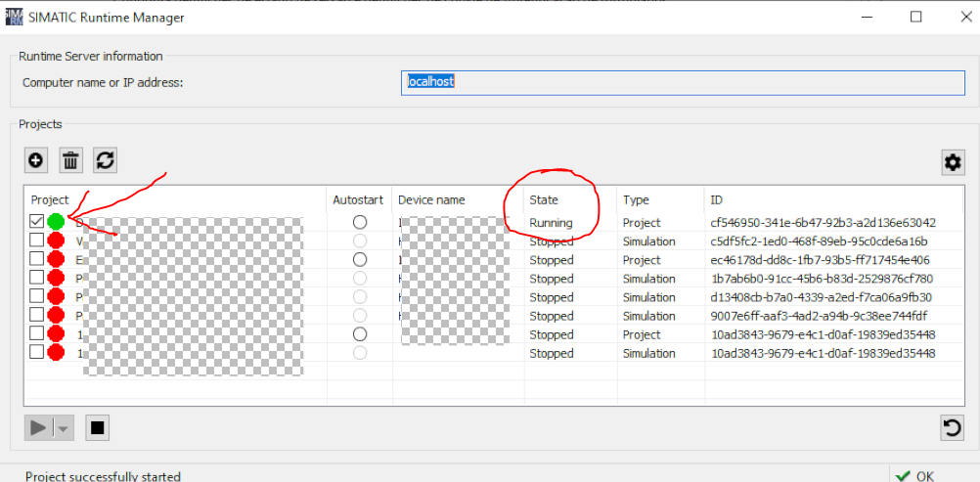Click the revert arrow icon at bottom right
The image size is (980, 482).
pyautogui.click(x=952, y=427)
